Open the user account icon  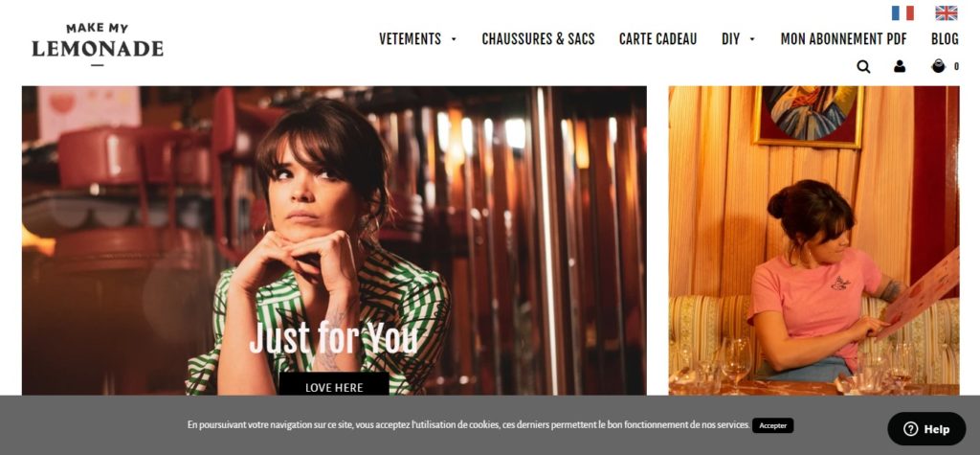pyautogui.click(x=900, y=66)
